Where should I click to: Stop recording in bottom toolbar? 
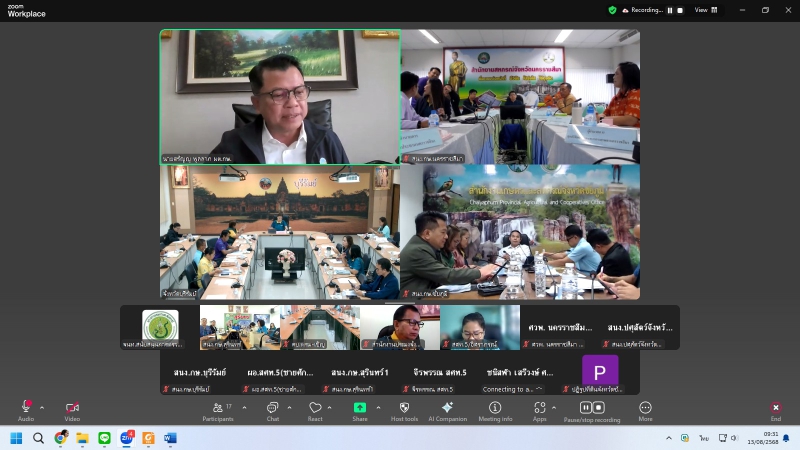[x=598, y=408]
